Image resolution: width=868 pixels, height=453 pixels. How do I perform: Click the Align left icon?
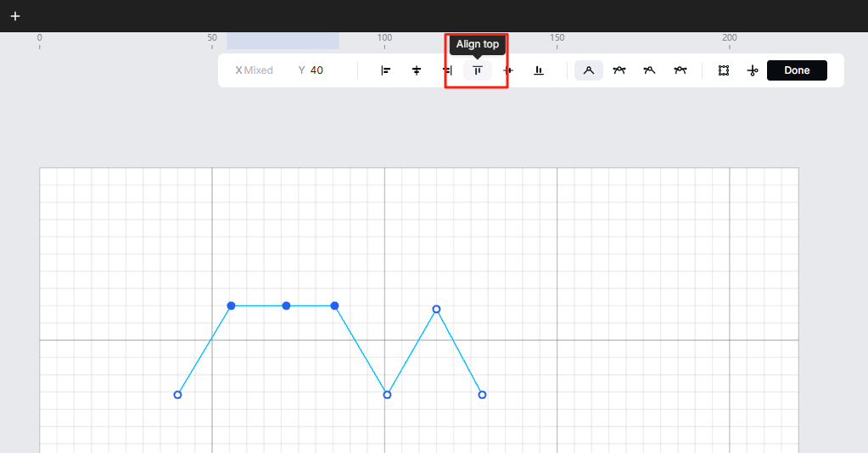(386, 70)
